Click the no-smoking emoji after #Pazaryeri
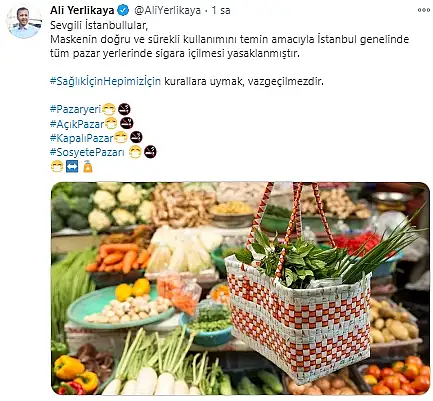This screenshot has height=401, width=433. pos(124,109)
